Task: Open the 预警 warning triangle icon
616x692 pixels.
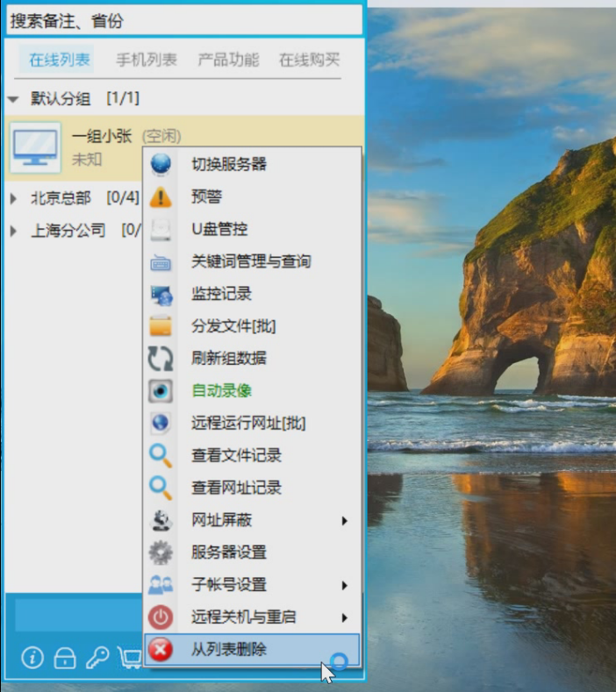Action: tap(161, 196)
